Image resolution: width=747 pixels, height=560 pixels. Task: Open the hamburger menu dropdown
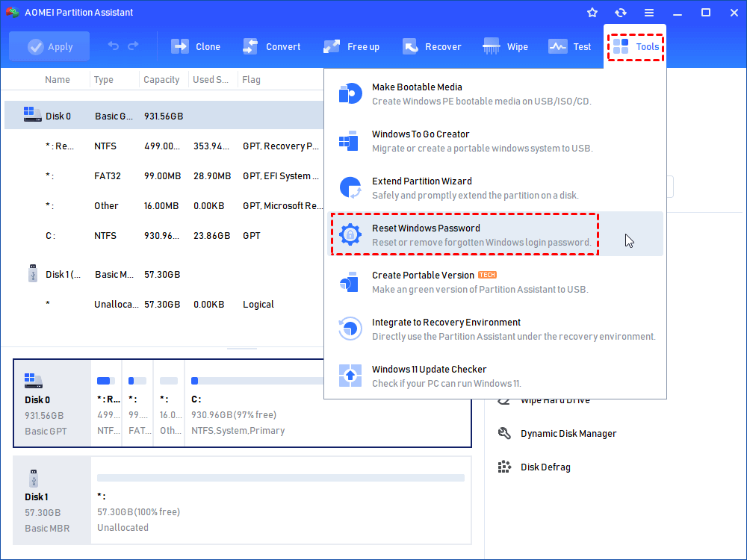[x=649, y=13]
